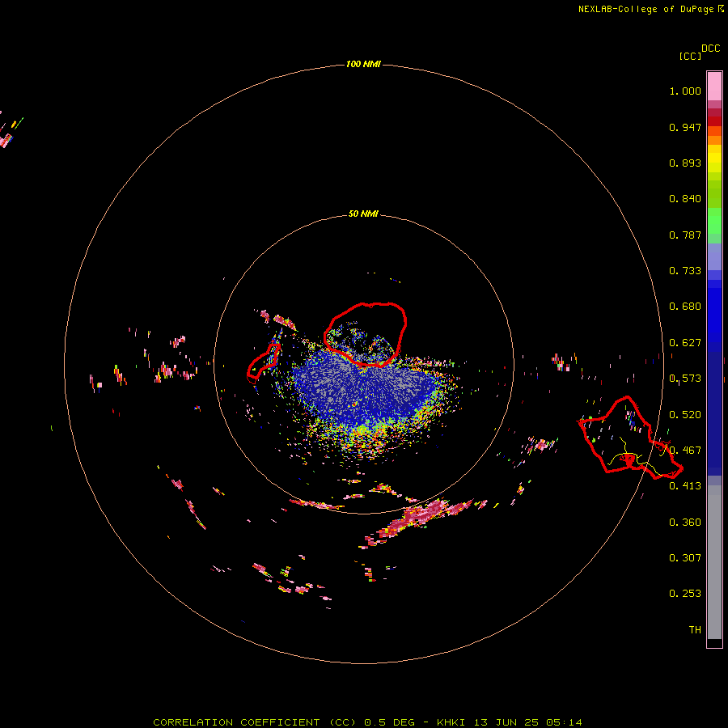Click the 0.680 scale value
Image resolution: width=728 pixels, height=728 pixels.
685,307
